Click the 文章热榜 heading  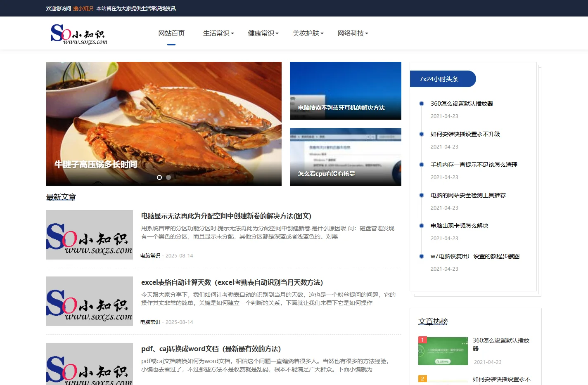(x=433, y=322)
